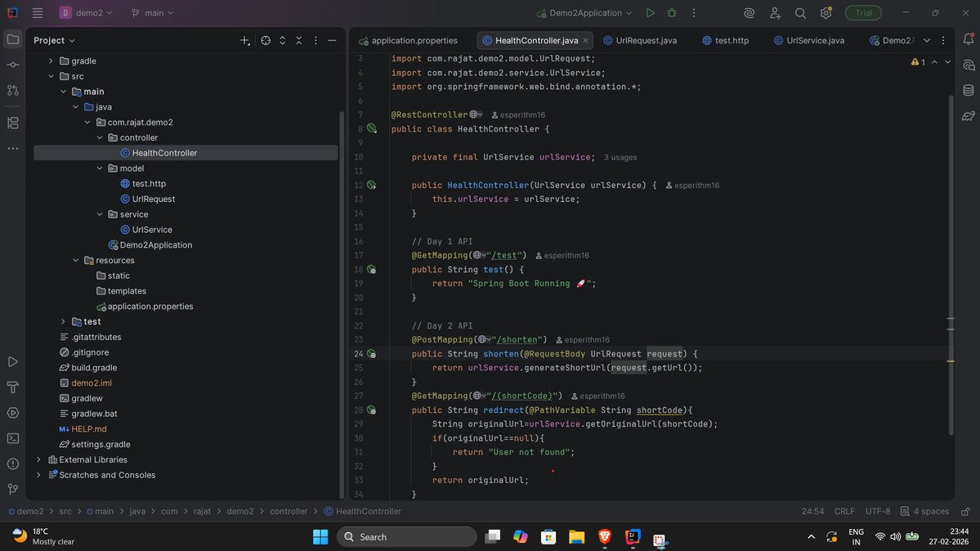Screen dimensions: 980x551
Task: Select opened file crosshair icon
Action: point(266,40)
